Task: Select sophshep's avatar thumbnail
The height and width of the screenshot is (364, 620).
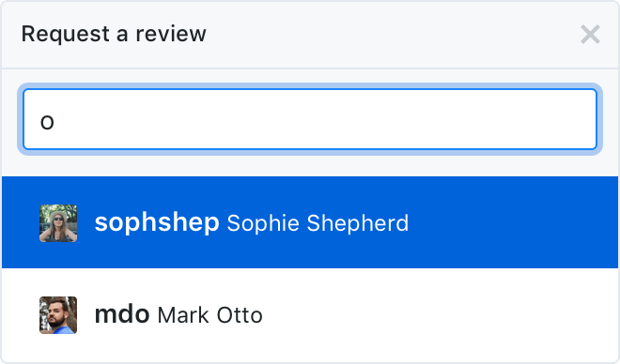Action: pyautogui.click(x=58, y=223)
